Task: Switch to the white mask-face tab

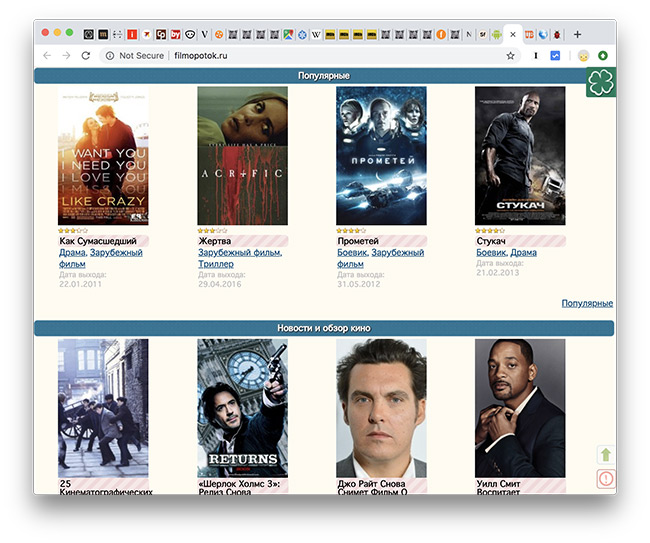Action: click(190, 34)
